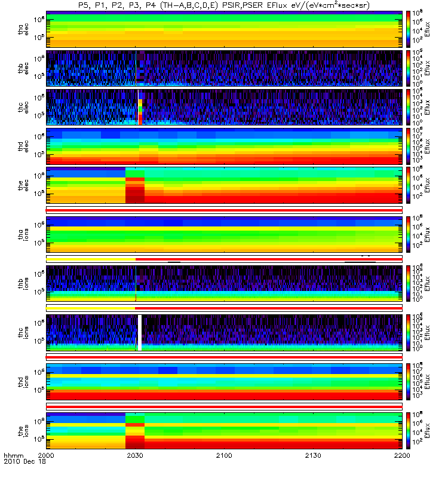Click the Eflux label beside tha ions color bar
448x478 pixels.
click(427, 235)
